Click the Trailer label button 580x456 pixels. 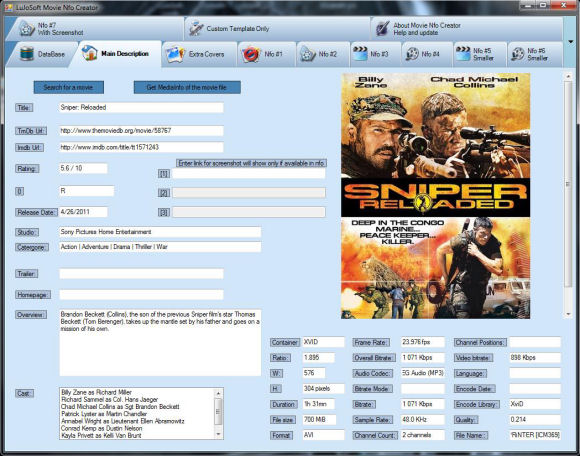[x=26, y=274]
